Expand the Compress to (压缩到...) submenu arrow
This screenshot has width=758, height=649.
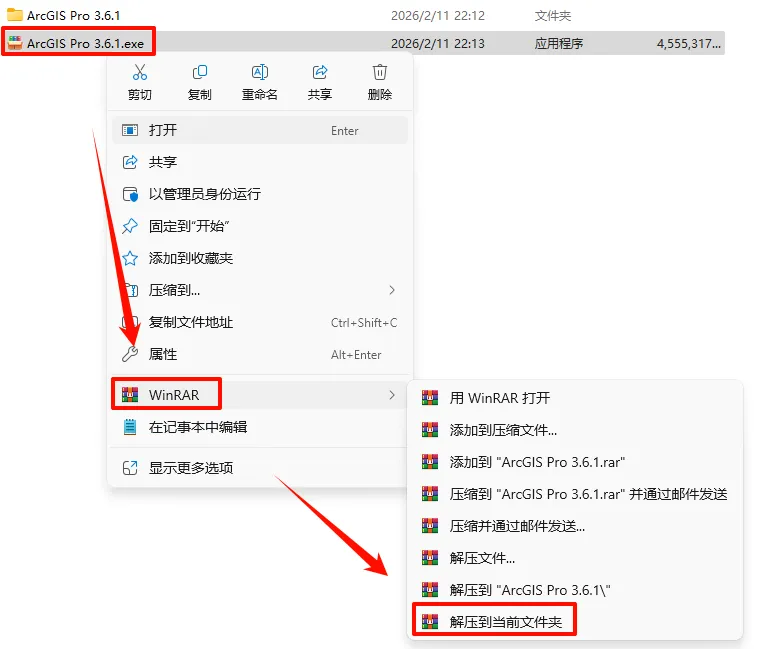tap(392, 290)
